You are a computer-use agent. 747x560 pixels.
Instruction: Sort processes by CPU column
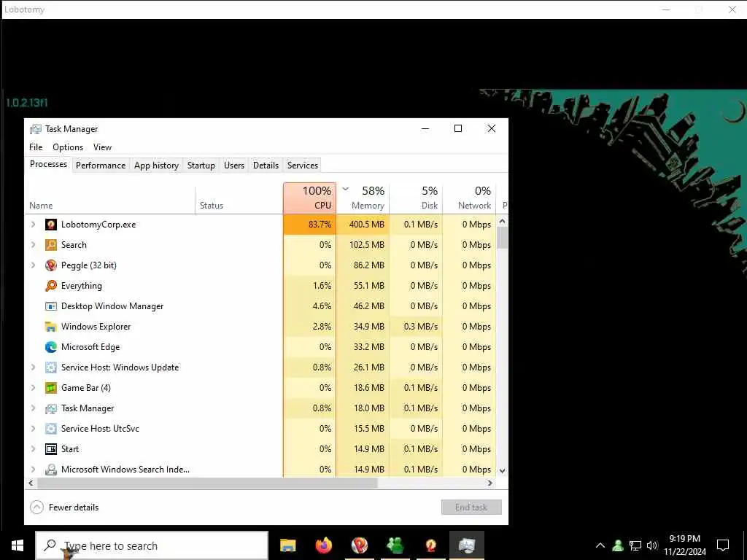coord(309,198)
